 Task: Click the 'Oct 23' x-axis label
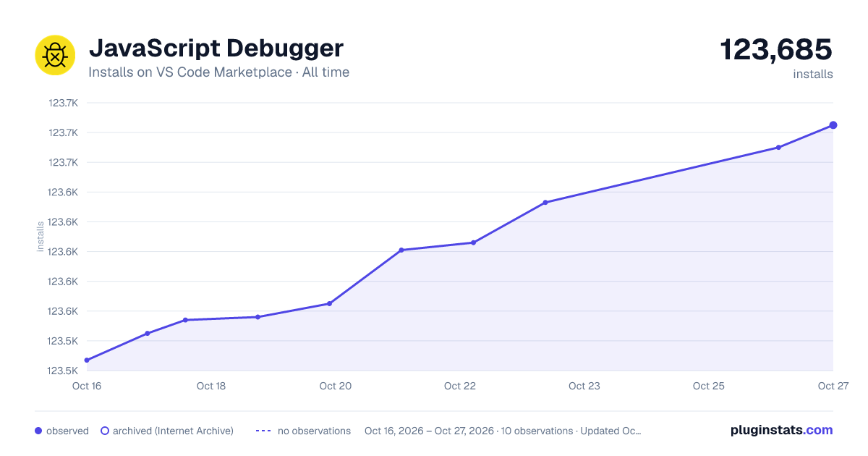coord(584,386)
